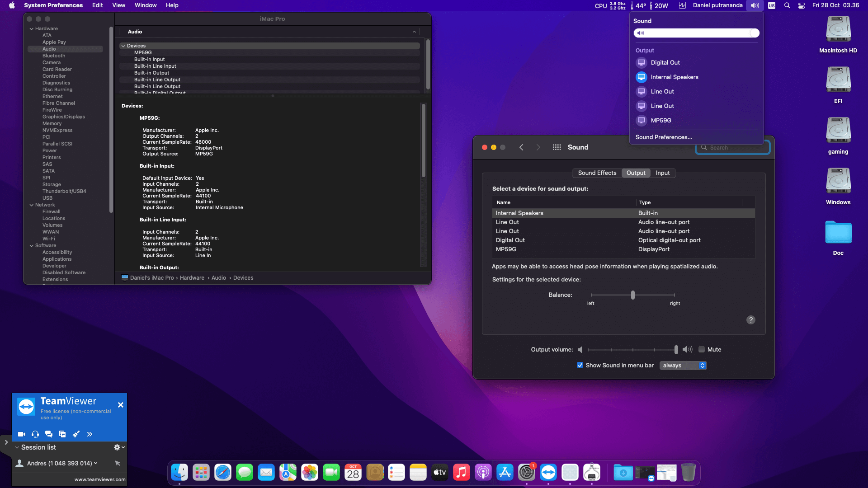
Task: Select Digital Out row in the output table
Action: pos(623,240)
